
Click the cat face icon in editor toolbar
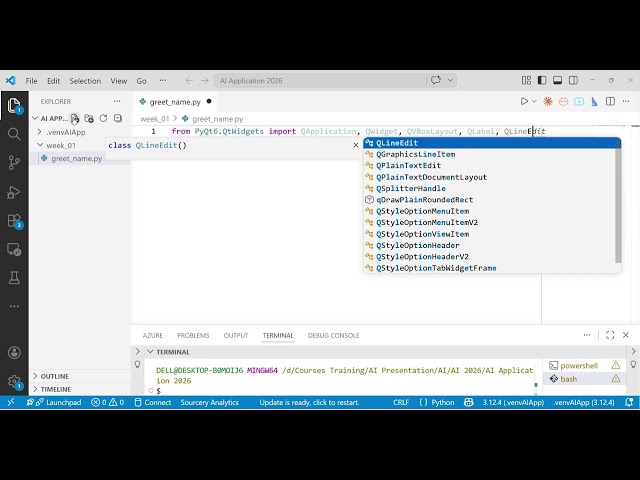563,101
